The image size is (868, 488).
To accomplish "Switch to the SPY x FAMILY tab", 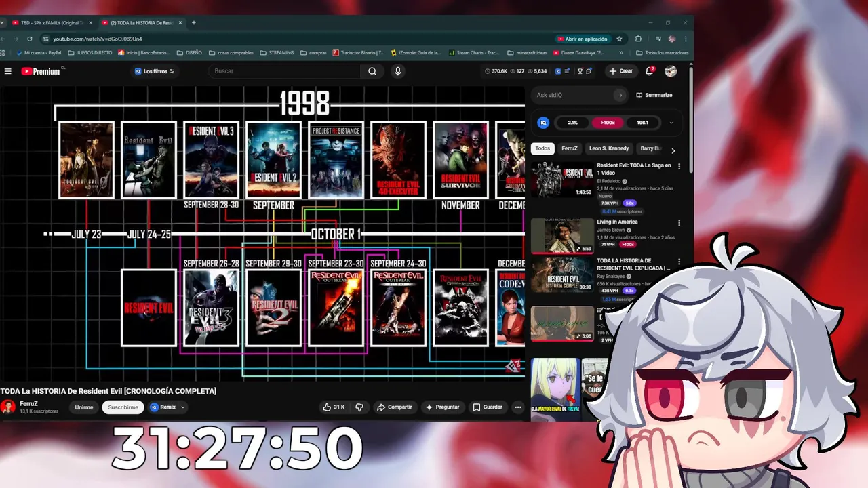I will [52, 22].
